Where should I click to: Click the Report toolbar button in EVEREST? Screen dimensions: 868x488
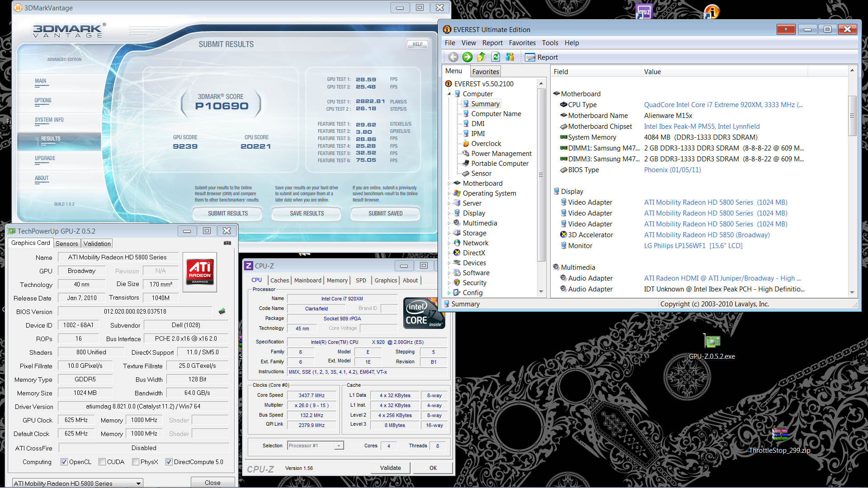pos(541,57)
